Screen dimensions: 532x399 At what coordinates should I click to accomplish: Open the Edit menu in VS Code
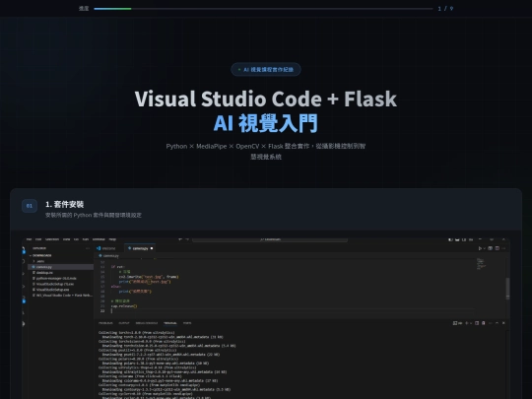pyautogui.click(x=38, y=239)
